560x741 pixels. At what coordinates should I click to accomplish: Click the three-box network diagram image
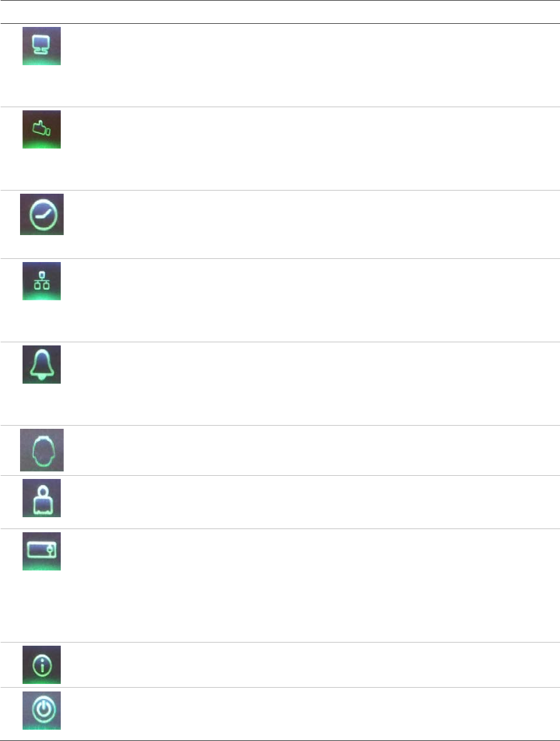click(x=41, y=281)
